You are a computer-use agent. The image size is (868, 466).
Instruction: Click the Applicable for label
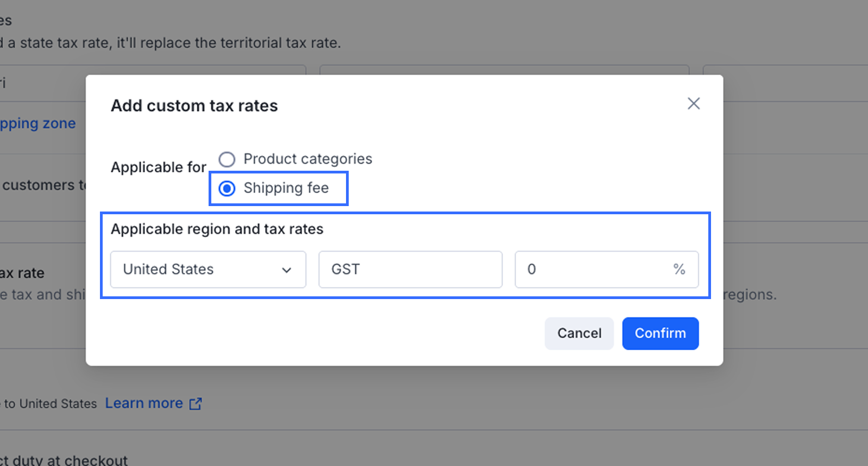158,167
